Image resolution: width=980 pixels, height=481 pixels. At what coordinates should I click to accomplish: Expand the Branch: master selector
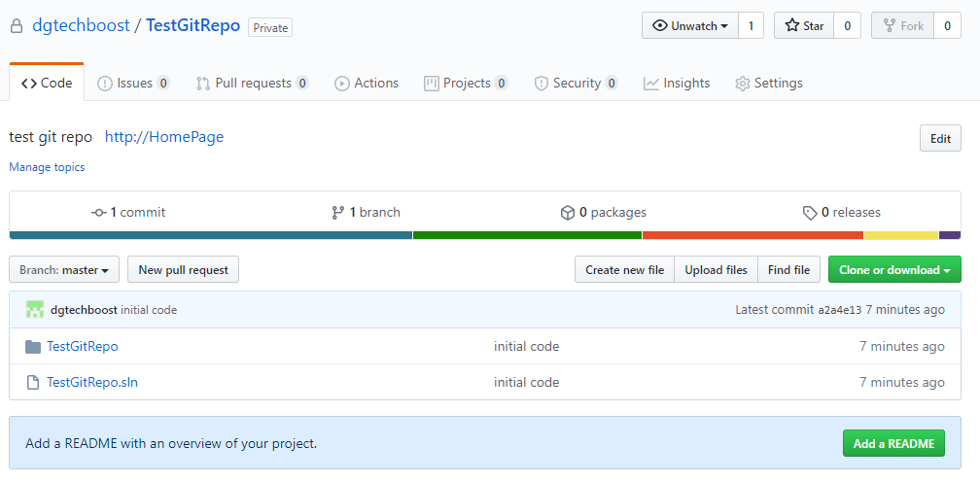(x=64, y=270)
